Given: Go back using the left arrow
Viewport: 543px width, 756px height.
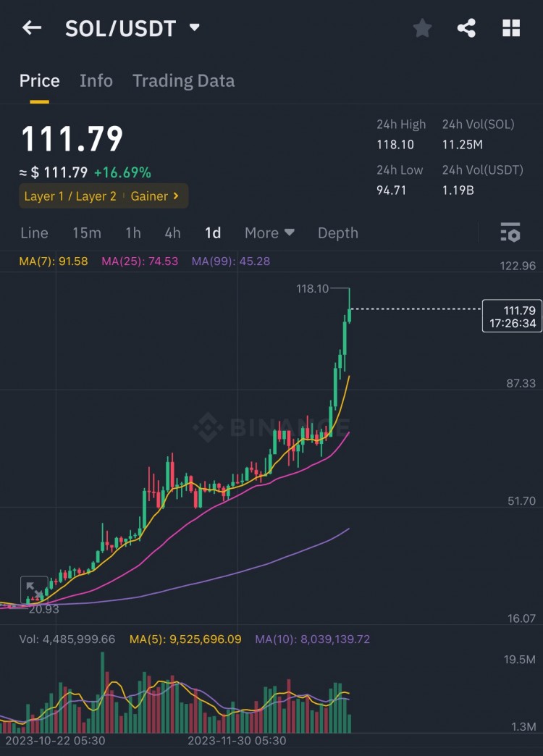Looking at the screenshot, I should point(32,28).
